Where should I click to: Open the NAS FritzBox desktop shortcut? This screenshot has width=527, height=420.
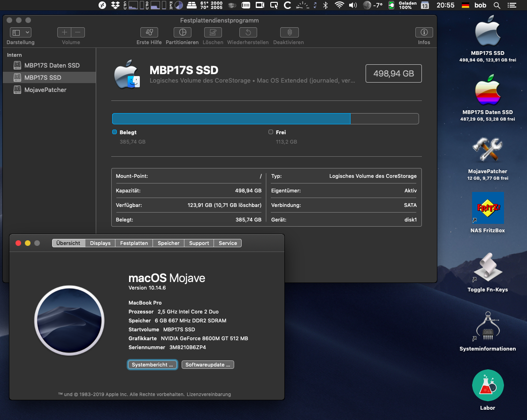point(488,208)
